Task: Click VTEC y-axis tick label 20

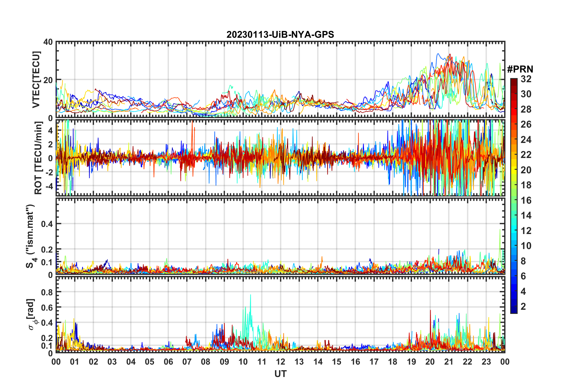Action: click(48, 80)
